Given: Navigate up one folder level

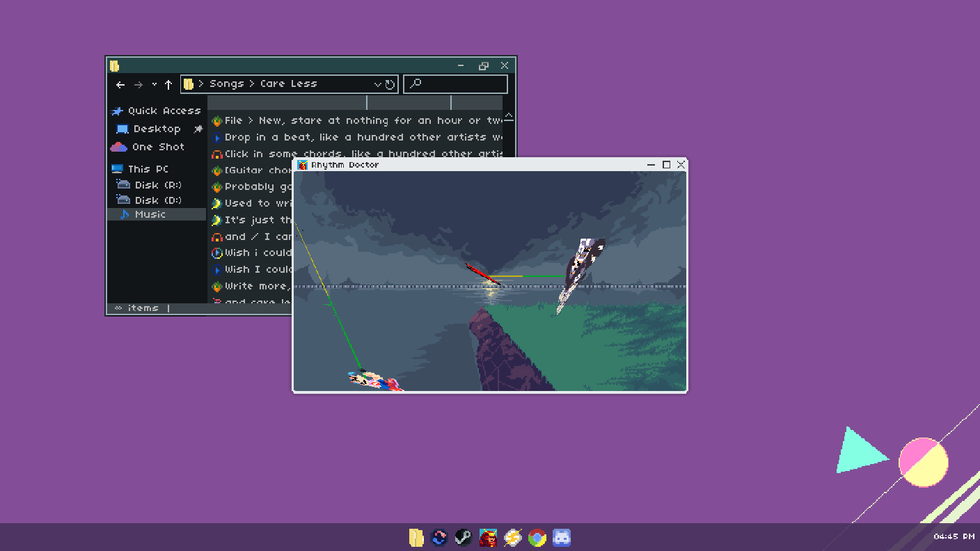Looking at the screenshot, I should (168, 84).
